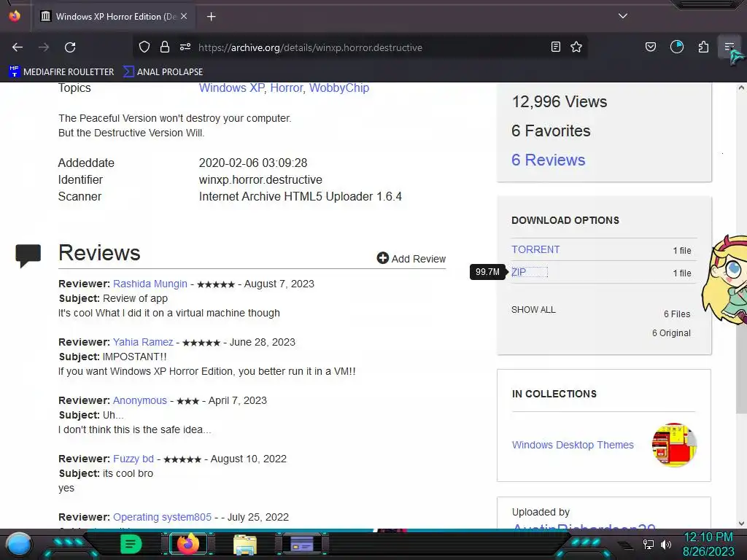Click '6 Favorites' text
The width and height of the screenshot is (747, 560).
click(551, 131)
